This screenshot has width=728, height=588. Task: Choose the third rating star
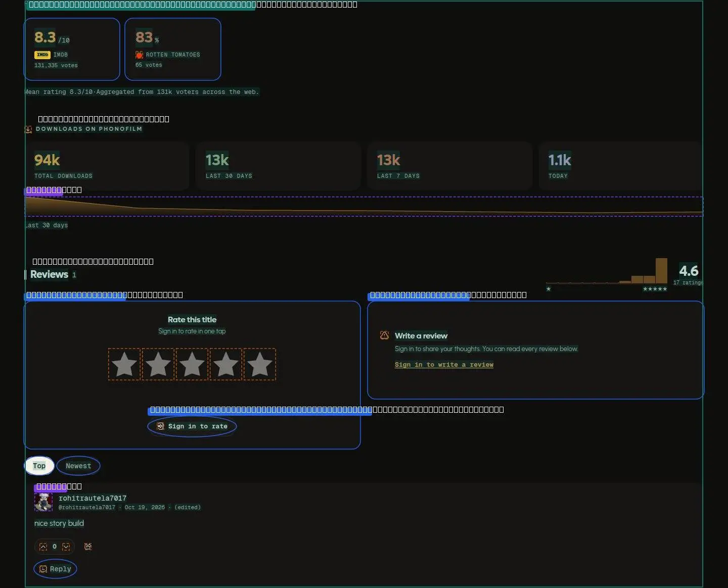pyautogui.click(x=192, y=364)
